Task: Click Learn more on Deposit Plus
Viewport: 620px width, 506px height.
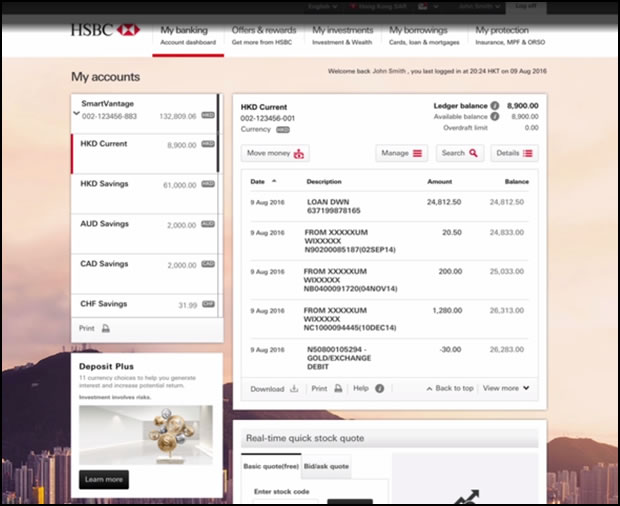Action: (104, 480)
